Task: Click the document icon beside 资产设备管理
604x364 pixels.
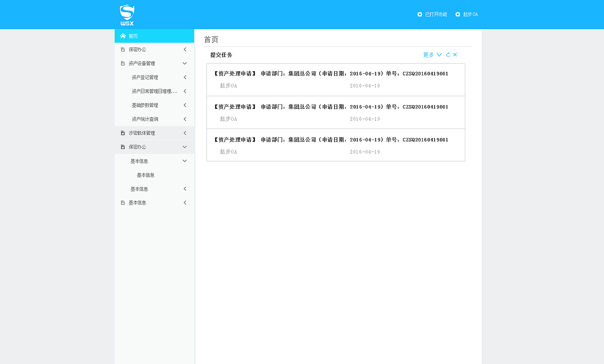Action: pos(123,63)
